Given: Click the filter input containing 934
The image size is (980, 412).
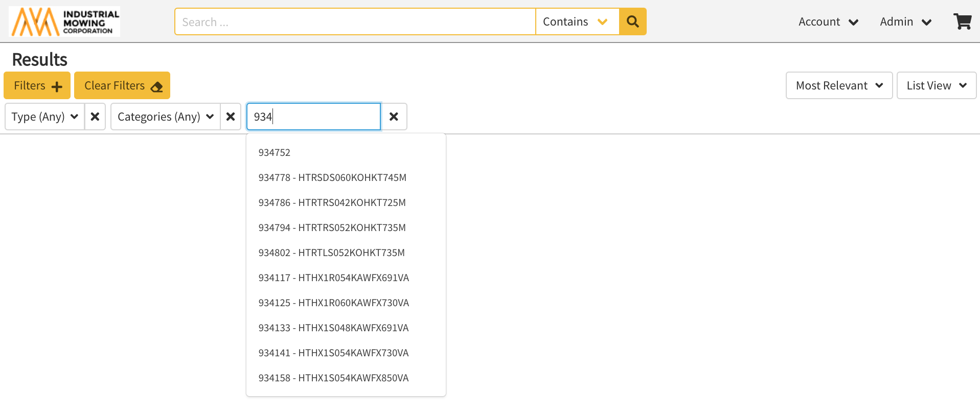Looking at the screenshot, I should point(313,117).
